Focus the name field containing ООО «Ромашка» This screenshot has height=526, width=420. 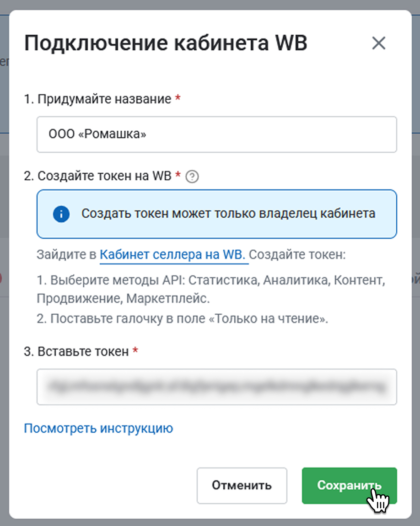[x=217, y=134]
